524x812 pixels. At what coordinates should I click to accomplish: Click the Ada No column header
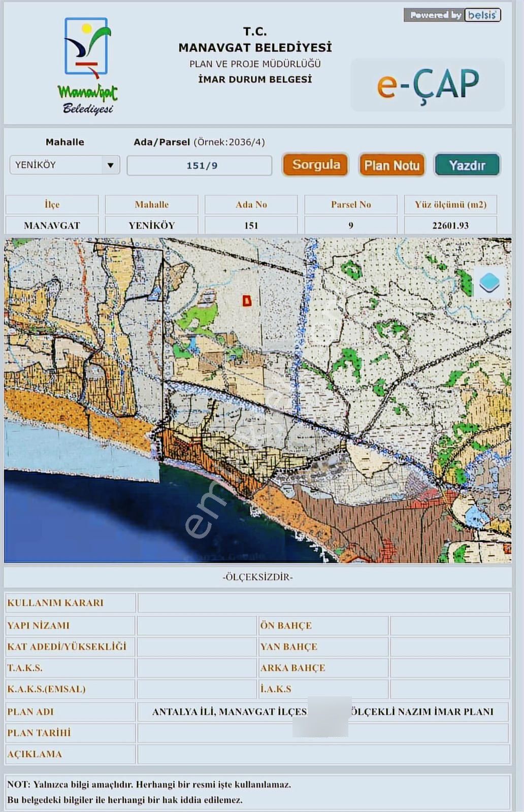tap(251, 205)
